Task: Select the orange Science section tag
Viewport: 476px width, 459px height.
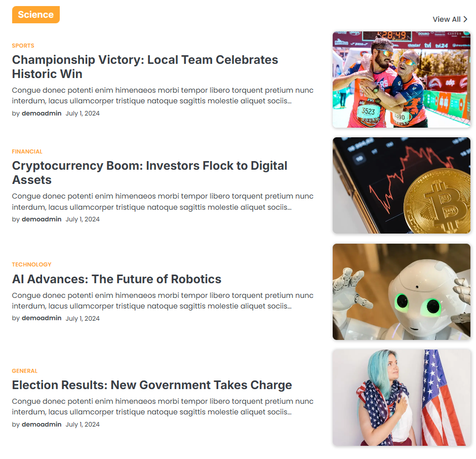Action: 36,15
